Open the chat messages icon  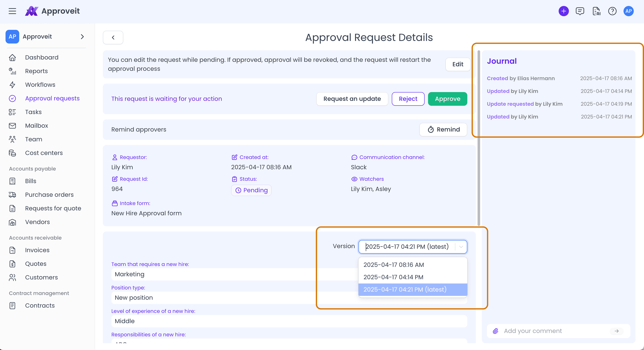pyautogui.click(x=580, y=11)
